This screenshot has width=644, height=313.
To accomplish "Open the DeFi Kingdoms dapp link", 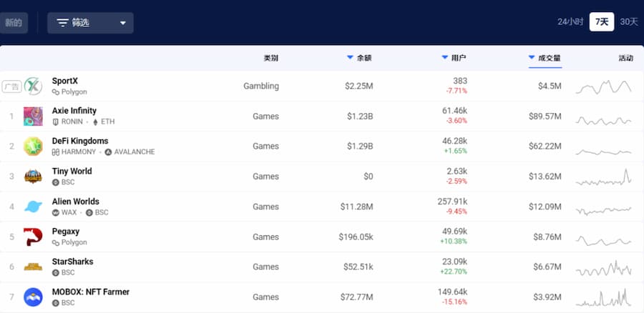I will 80,141.
